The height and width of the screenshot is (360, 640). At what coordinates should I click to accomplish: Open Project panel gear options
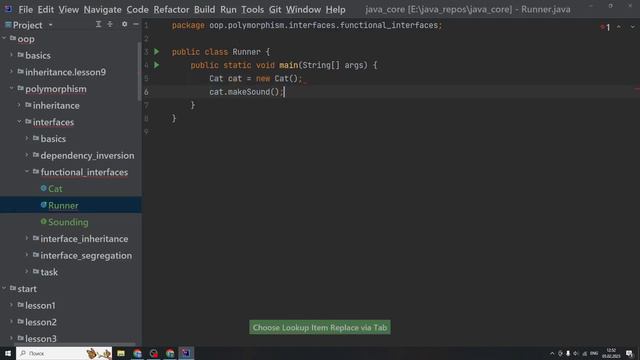[124, 24]
